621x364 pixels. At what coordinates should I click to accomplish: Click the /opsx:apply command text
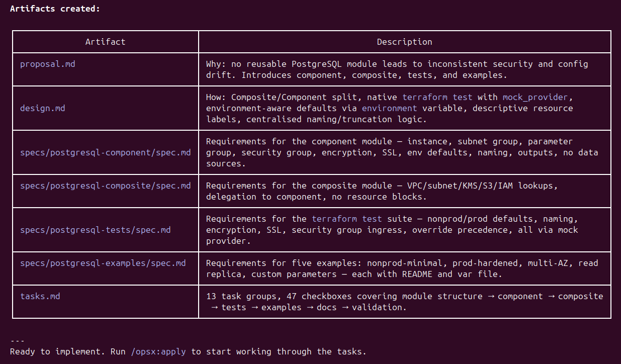[158, 351]
